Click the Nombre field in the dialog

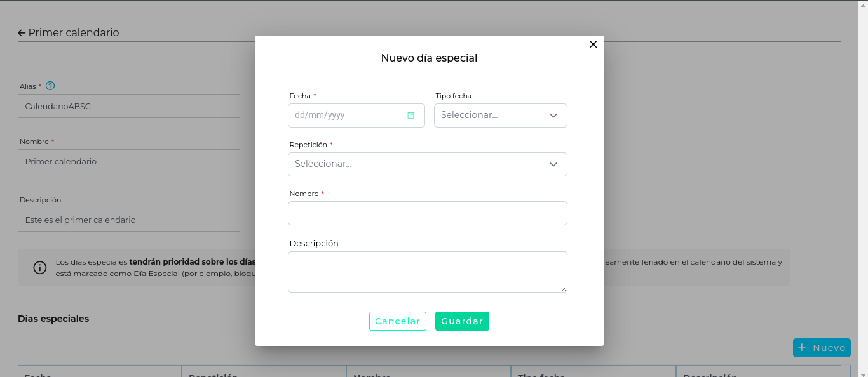tap(427, 213)
